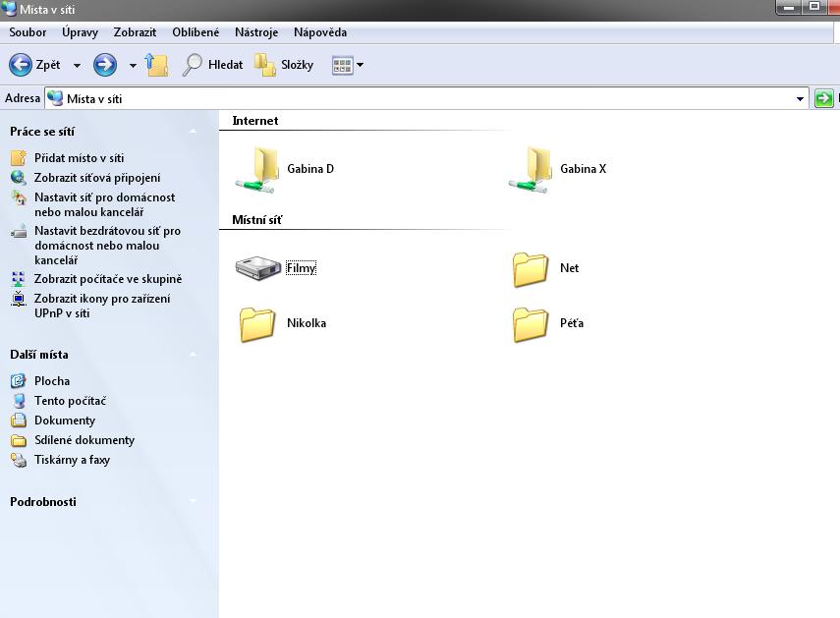Open the Péťa folder
Image resolution: width=840 pixels, height=618 pixels.
(x=532, y=323)
